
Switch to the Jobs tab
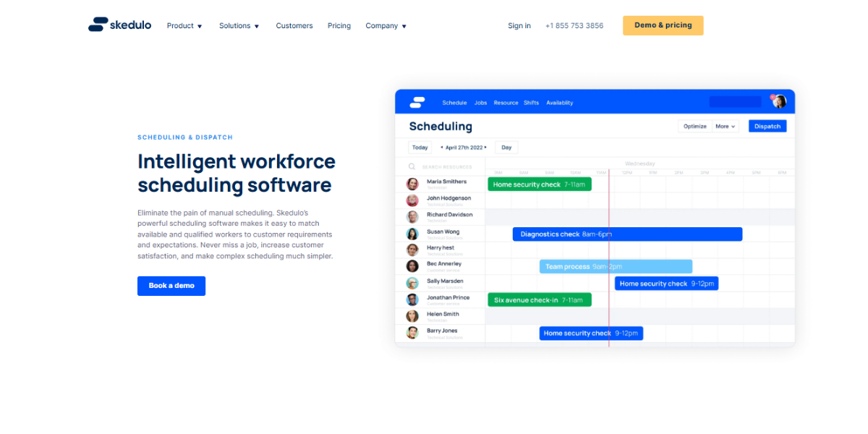[x=481, y=103]
